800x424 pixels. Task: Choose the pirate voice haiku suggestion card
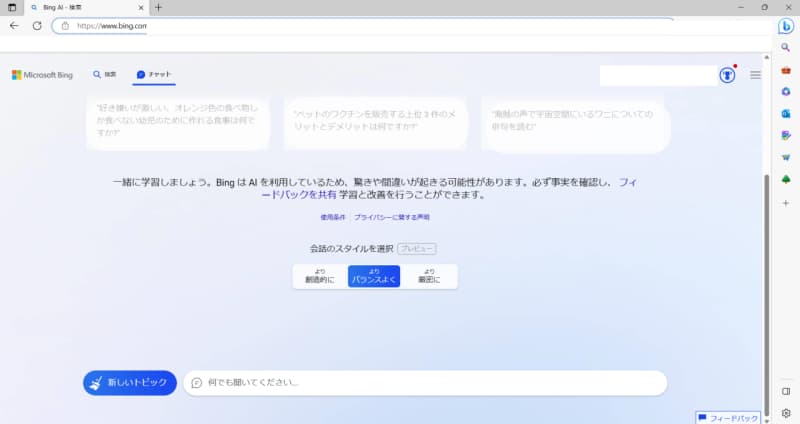point(576,124)
